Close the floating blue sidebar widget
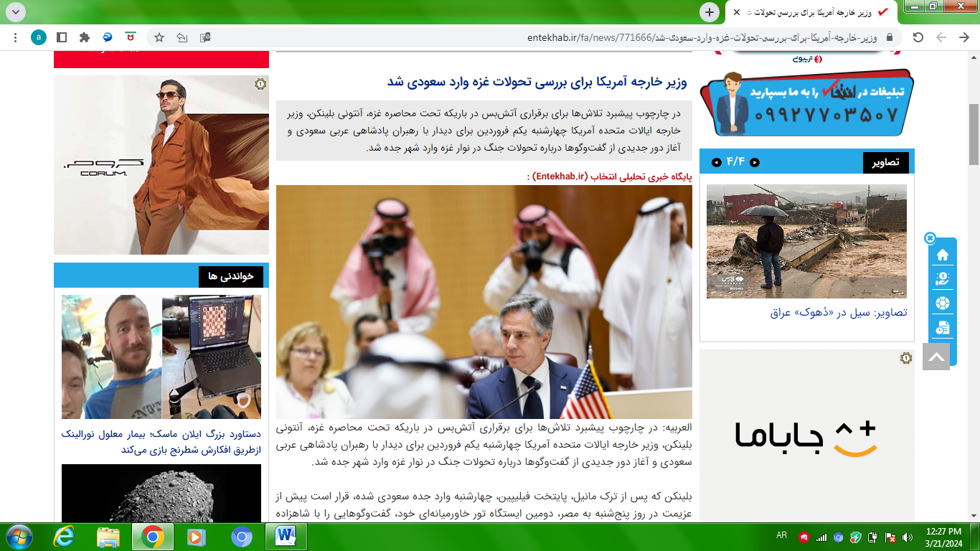 click(x=930, y=237)
